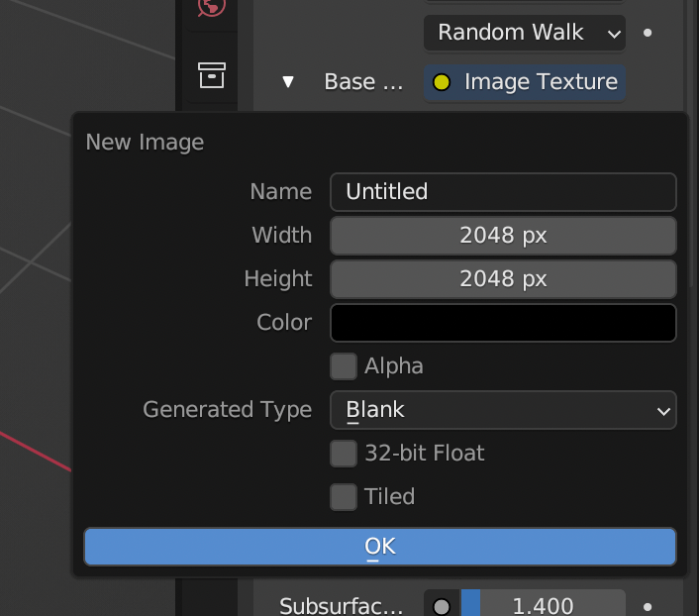
Task: Open the World properties tab icon
Action: (x=211, y=6)
